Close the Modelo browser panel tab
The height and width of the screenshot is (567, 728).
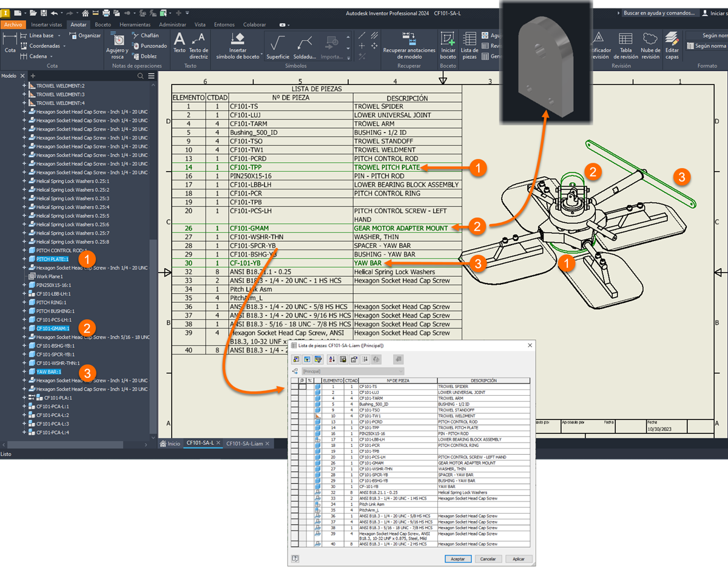tap(23, 76)
